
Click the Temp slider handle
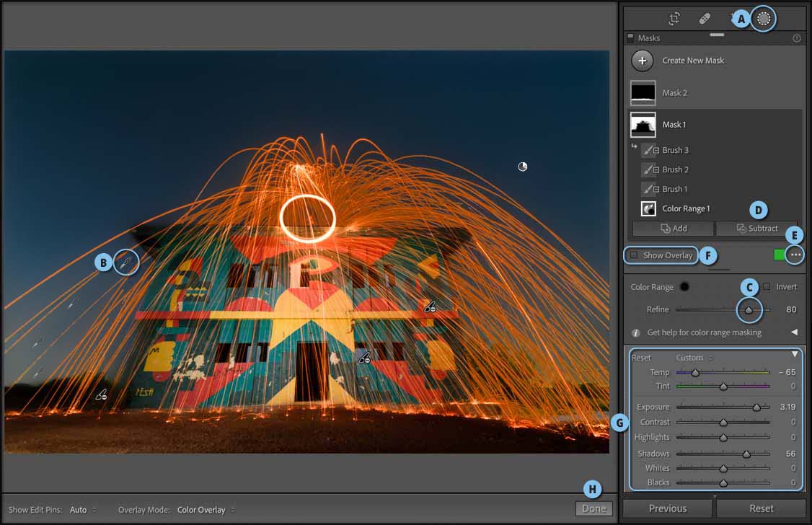[x=695, y=373]
